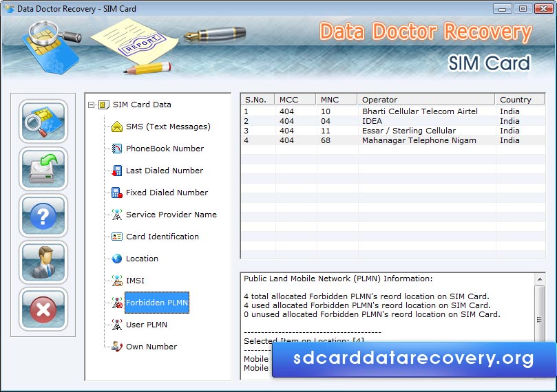The width and height of the screenshot is (557, 392).
Task: Open help with the question mark button
Action: pyautogui.click(x=43, y=215)
